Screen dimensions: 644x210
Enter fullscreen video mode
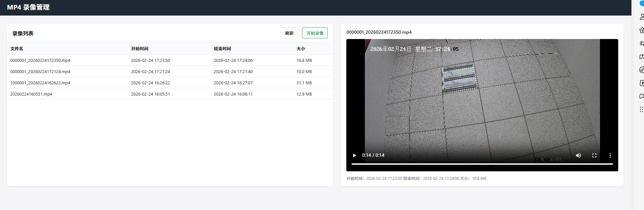(594, 155)
